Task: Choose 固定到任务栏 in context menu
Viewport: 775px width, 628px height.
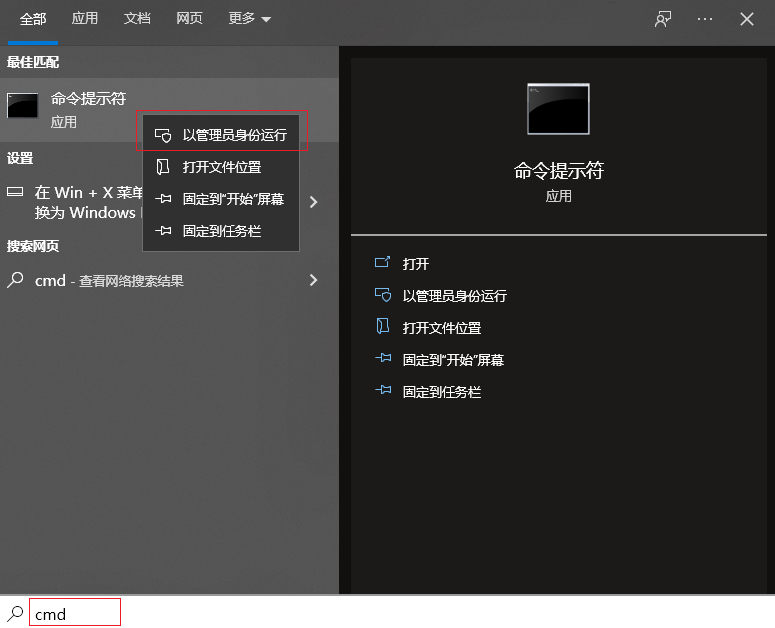Action: 221,231
